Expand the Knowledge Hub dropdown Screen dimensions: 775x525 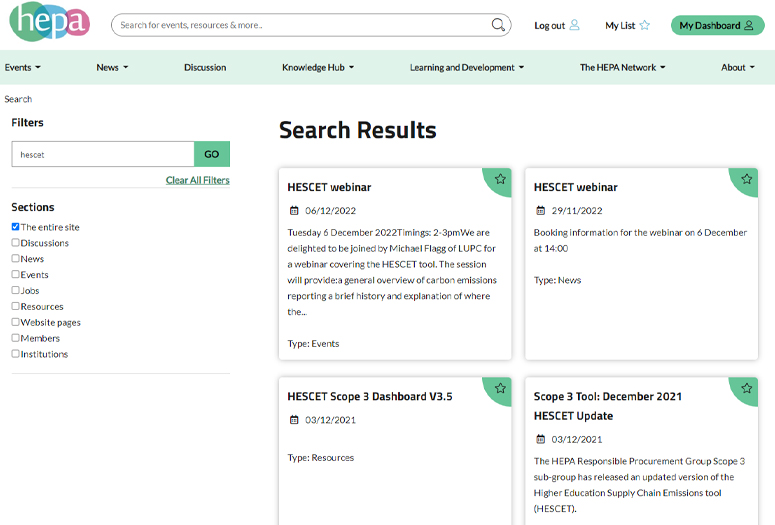(x=318, y=67)
